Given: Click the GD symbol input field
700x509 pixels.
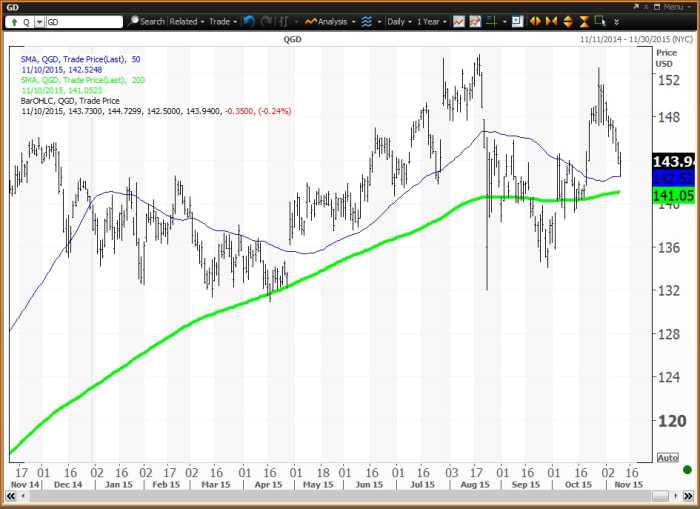Looking at the screenshot, I should coord(85,21).
